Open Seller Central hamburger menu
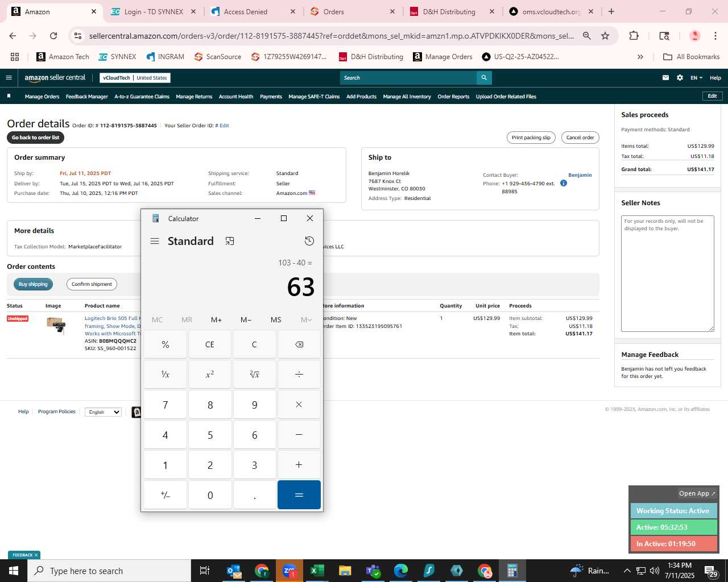728x582 pixels. click(x=9, y=78)
